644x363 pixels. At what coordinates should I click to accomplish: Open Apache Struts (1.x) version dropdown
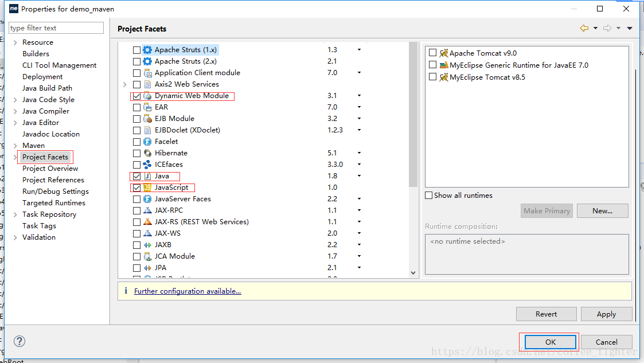click(359, 50)
